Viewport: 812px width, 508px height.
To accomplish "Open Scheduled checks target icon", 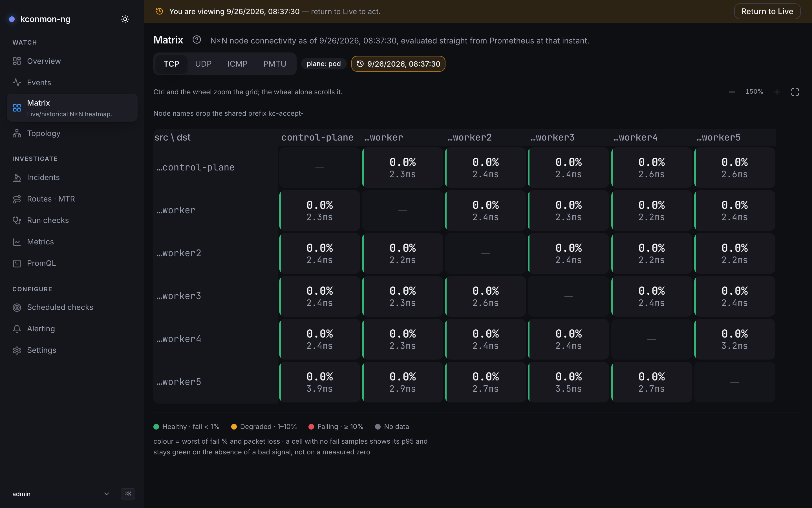I will click(x=17, y=307).
